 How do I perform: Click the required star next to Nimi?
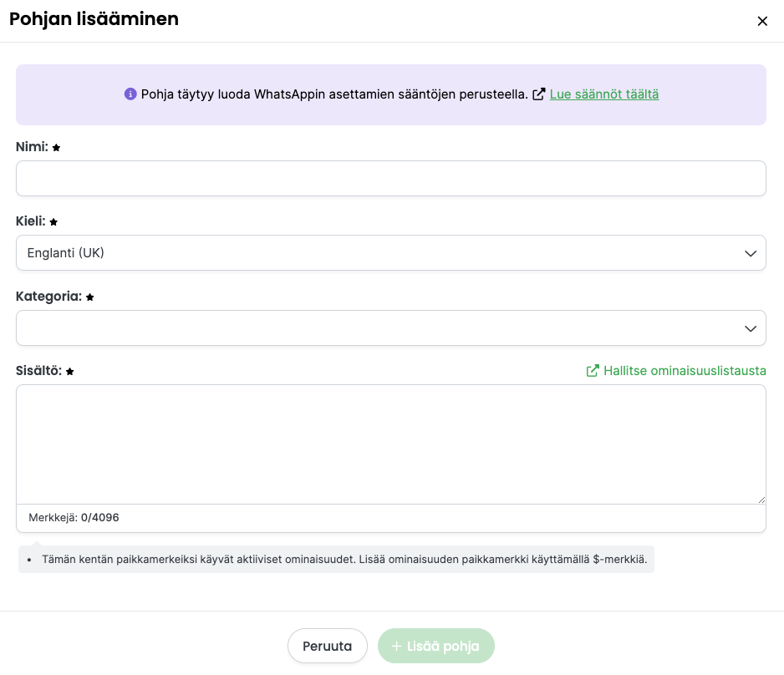coord(57,147)
